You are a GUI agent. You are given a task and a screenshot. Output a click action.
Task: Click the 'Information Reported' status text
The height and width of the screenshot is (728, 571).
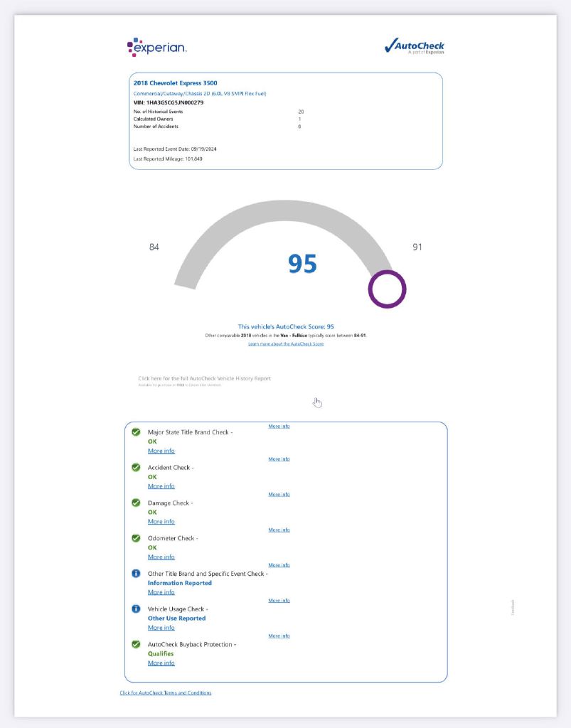point(180,583)
